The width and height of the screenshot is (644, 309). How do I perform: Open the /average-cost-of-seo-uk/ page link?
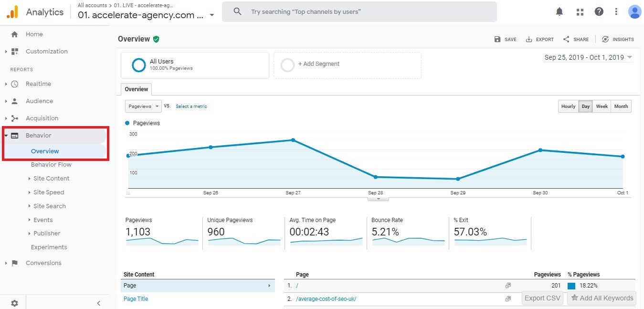click(x=326, y=299)
